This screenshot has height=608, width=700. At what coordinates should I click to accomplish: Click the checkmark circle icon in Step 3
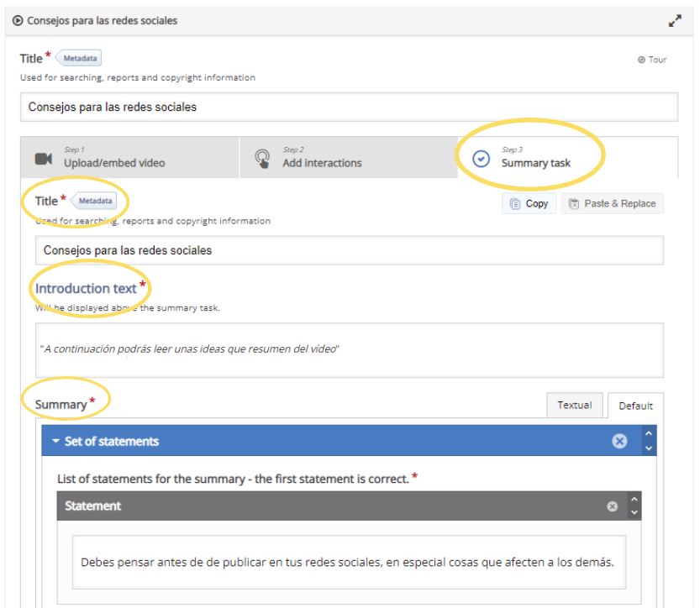(x=481, y=159)
